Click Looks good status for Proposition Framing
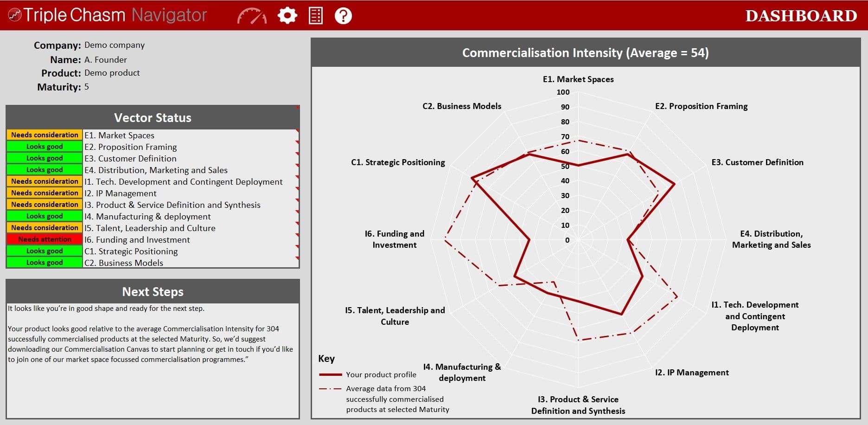Screen dimensions: 868x425 pyautogui.click(x=45, y=147)
